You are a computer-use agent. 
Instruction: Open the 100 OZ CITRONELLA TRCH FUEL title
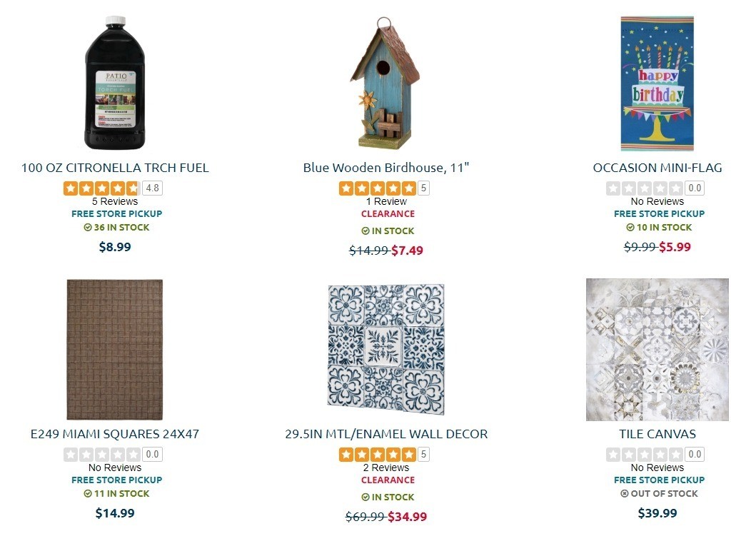(115, 168)
